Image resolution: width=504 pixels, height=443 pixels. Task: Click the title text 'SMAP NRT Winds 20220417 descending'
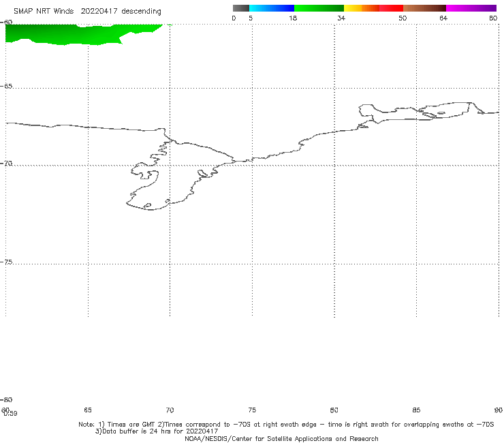pos(87,12)
